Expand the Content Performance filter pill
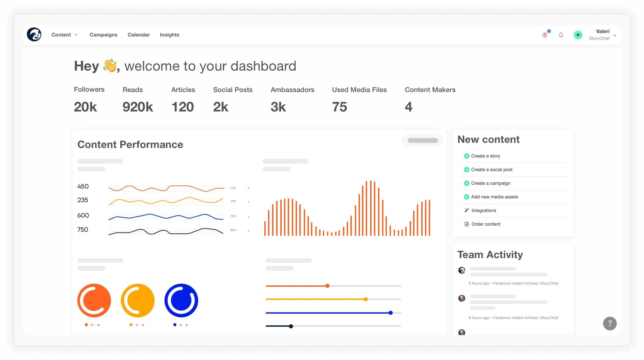The width and height of the screenshot is (644, 360). 422,140
